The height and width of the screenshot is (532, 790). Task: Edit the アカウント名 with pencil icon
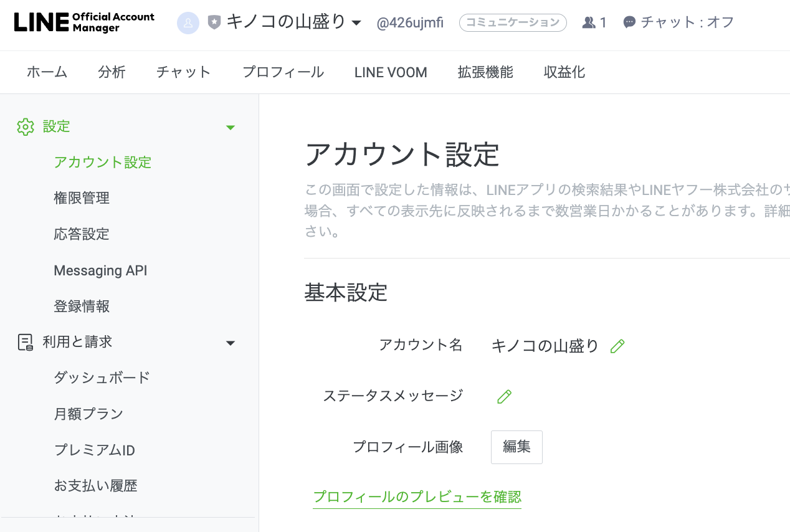[x=617, y=346]
